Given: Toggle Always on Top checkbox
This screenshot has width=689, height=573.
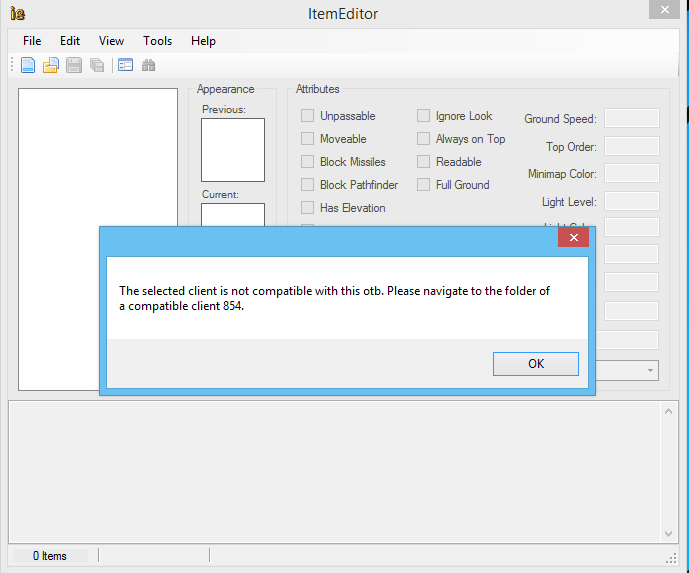Looking at the screenshot, I should (423, 139).
